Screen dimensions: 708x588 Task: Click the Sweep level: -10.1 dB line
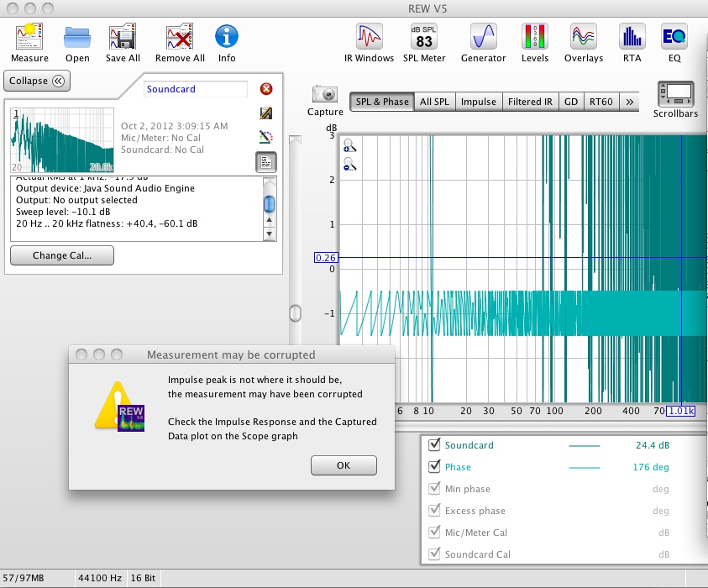[63, 212]
